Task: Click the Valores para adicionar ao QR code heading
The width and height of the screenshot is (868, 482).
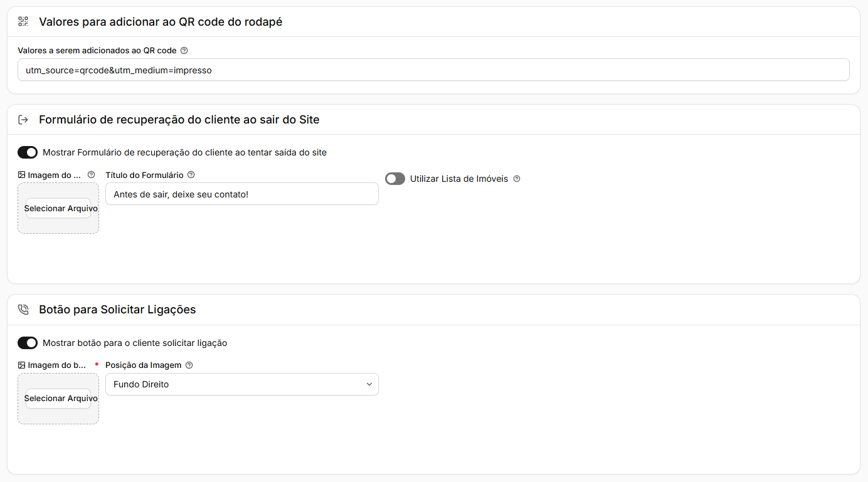Action: pyautogui.click(x=161, y=22)
